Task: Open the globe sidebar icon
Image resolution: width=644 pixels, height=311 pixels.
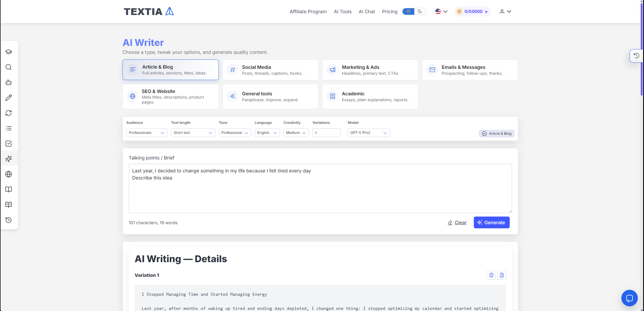Action: click(x=9, y=174)
